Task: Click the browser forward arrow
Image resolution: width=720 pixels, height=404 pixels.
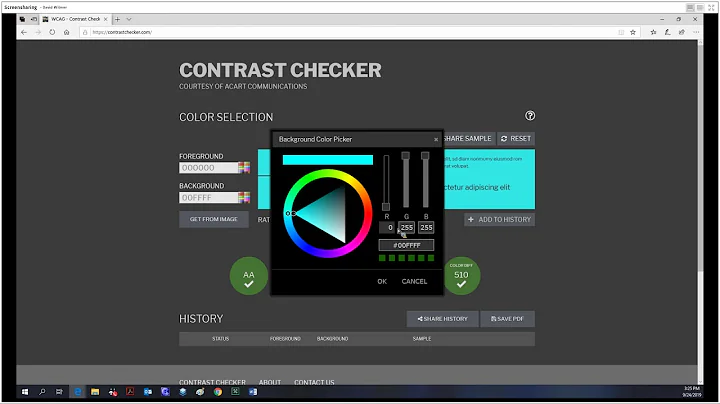Action: (x=38, y=32)
